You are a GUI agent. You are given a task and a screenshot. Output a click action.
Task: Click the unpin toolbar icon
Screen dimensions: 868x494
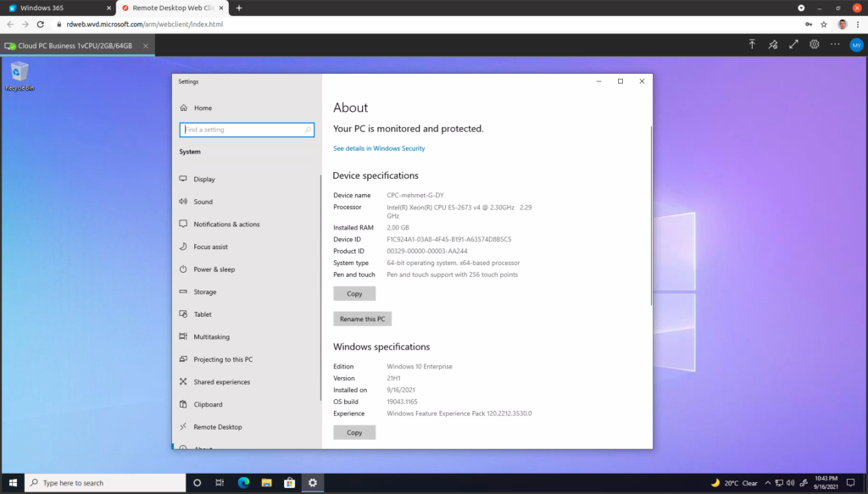tap(773, 45)
